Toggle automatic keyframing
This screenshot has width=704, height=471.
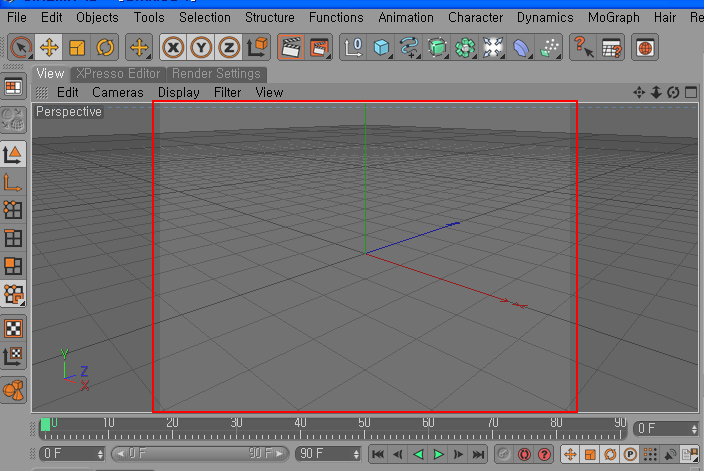[524, 454]
